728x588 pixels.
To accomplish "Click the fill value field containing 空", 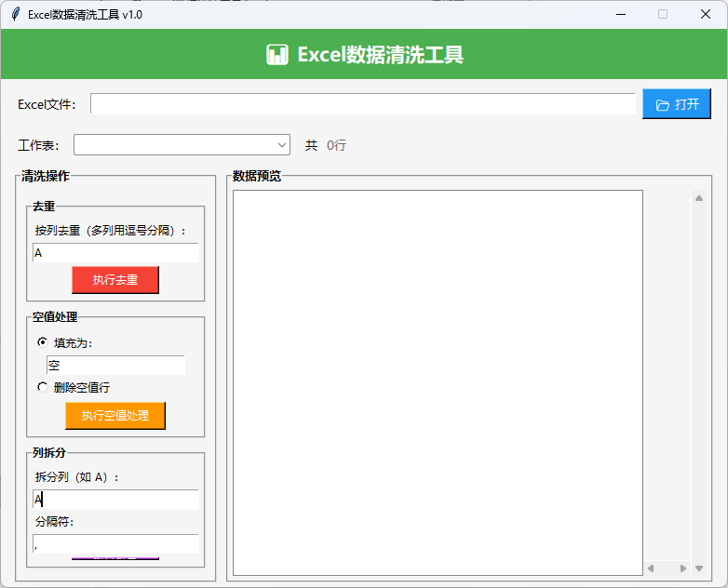I will (x=115, y=366).
